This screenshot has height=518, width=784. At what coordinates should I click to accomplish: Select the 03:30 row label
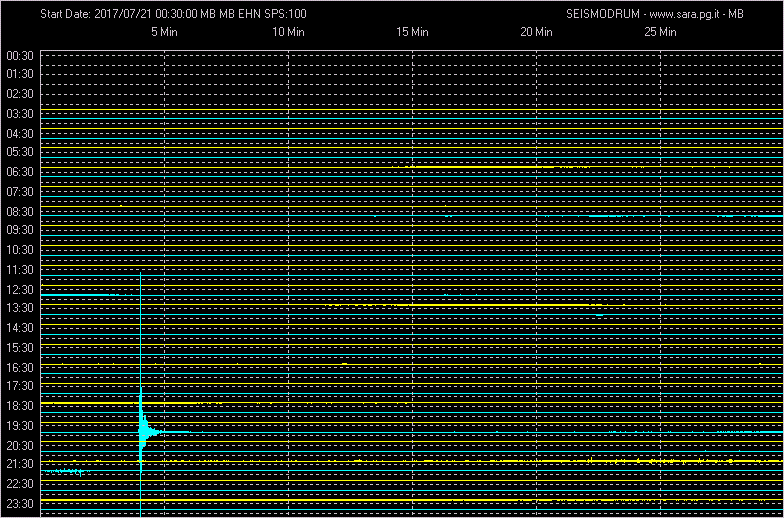click(20, 114)
